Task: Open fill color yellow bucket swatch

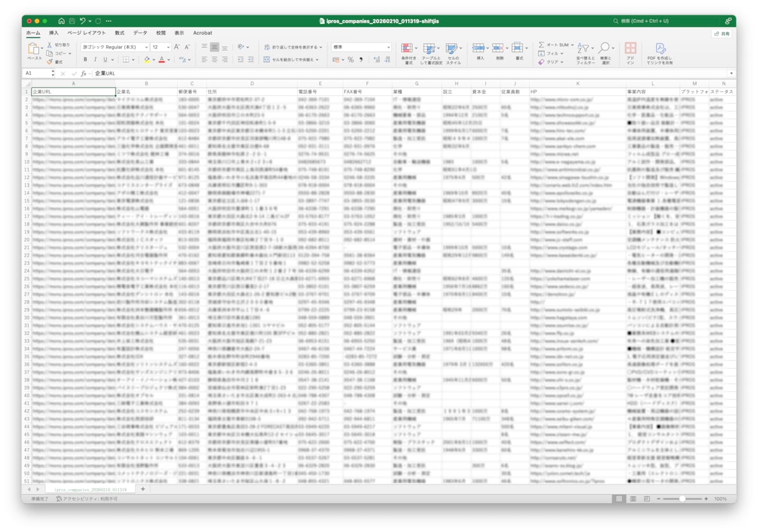Action: click(x=147, y=60)
